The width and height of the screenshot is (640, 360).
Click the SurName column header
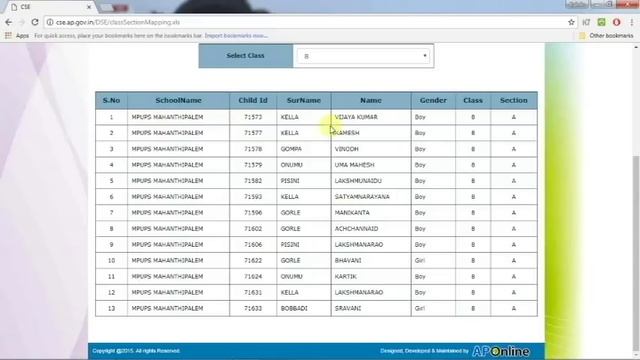pos(304,100)
